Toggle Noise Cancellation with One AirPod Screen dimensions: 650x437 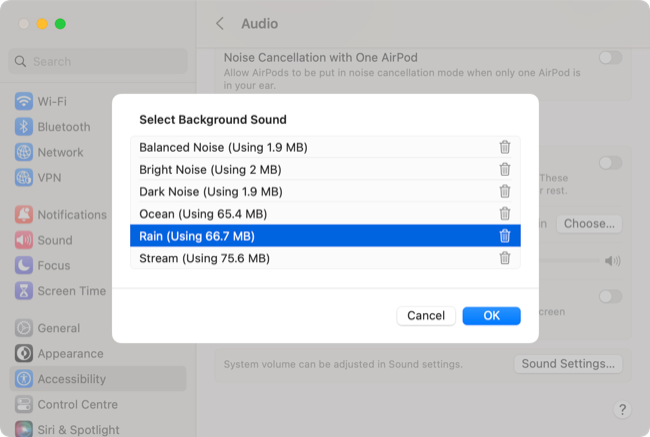(x=609, y=58)
